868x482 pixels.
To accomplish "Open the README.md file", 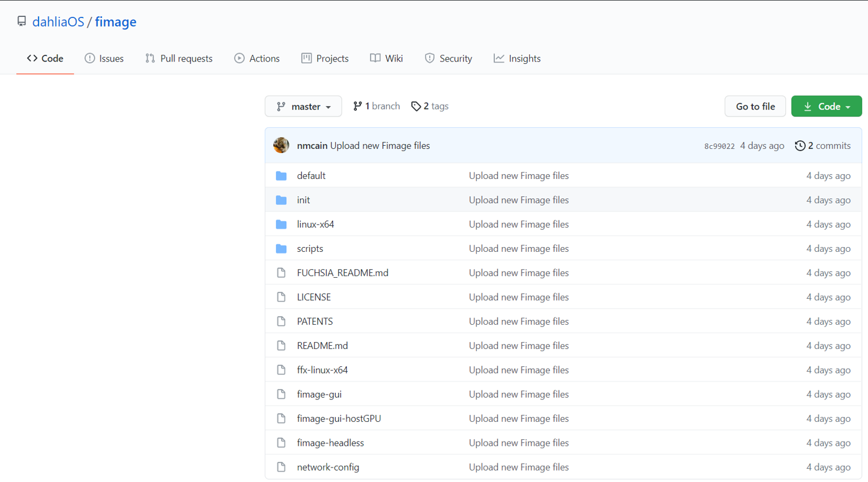I will [322, 346].
